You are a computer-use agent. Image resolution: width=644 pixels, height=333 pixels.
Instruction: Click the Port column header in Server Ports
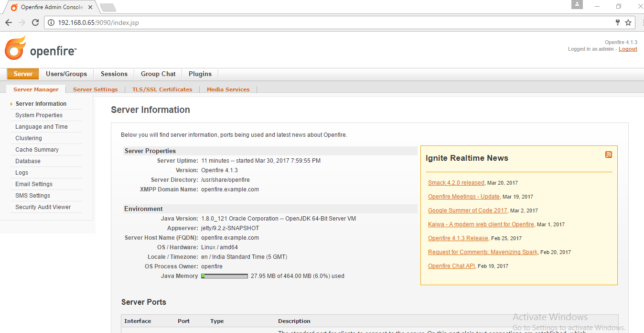click(183, 321)
